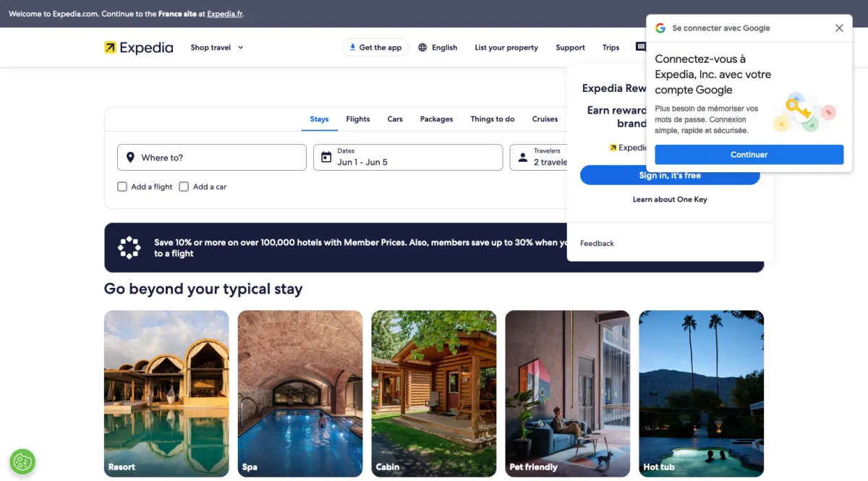Click the Expedia logo
Screen dimensions: 868x481
click(x=139, y=48)
